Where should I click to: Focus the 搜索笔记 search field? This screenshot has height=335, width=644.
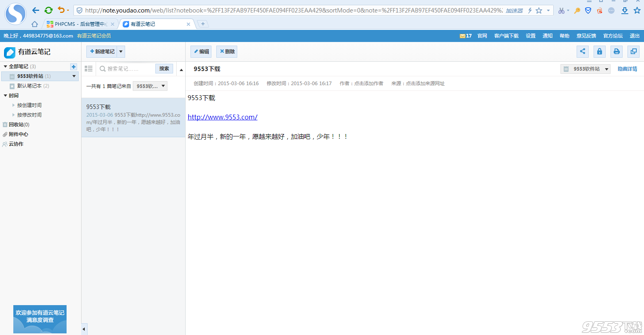[x=126, y=69]
